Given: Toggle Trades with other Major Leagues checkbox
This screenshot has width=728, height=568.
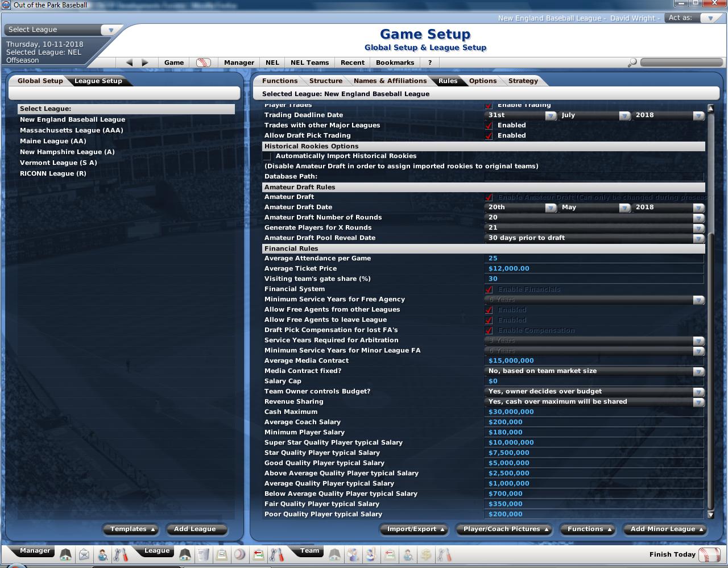Looking at the screenshot, I should coord(489,126).
